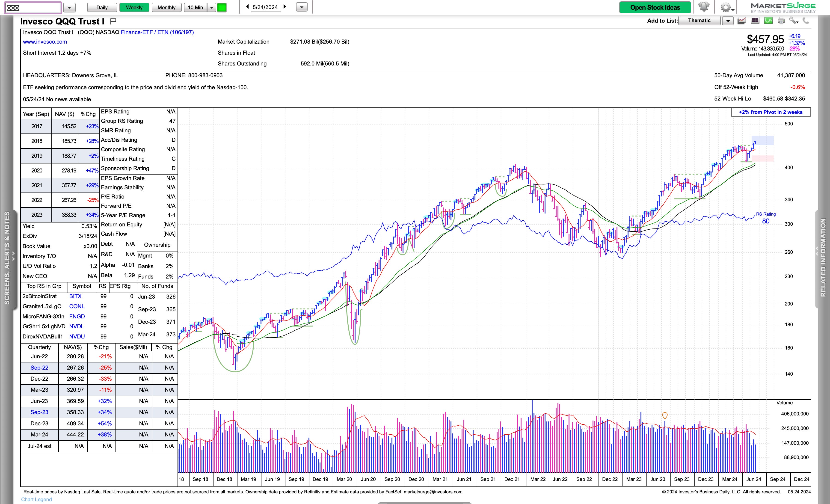Switch chart to Monthly period
The image size is (830, 504).
pos(166,7)
